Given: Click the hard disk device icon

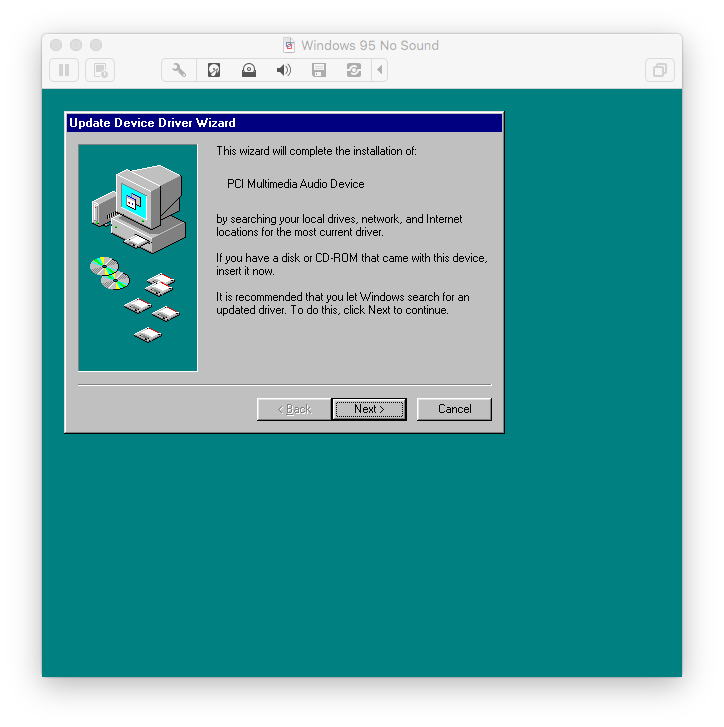Looking at the screenshot, I should click(x=214, y=70).
